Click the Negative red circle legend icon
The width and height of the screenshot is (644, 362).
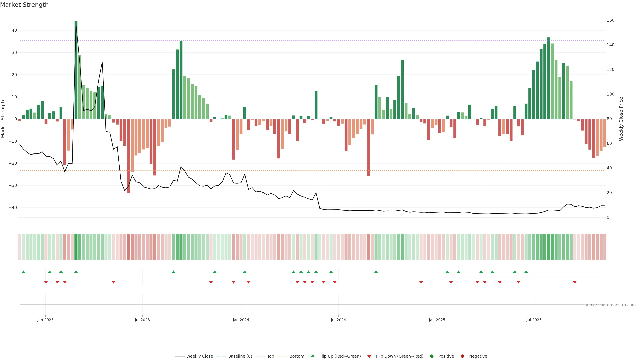tap(462, 356)
